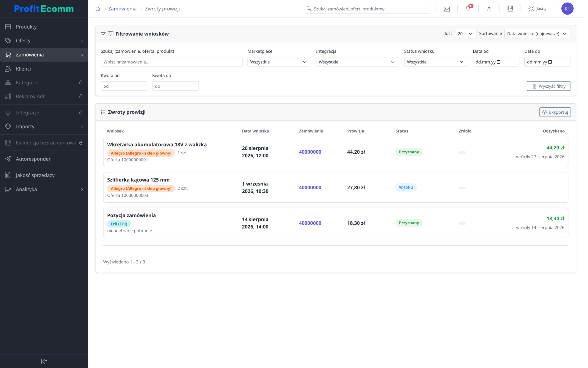Click the W toku status badge
Screen dimensions: 588x368
click(406, 187)
